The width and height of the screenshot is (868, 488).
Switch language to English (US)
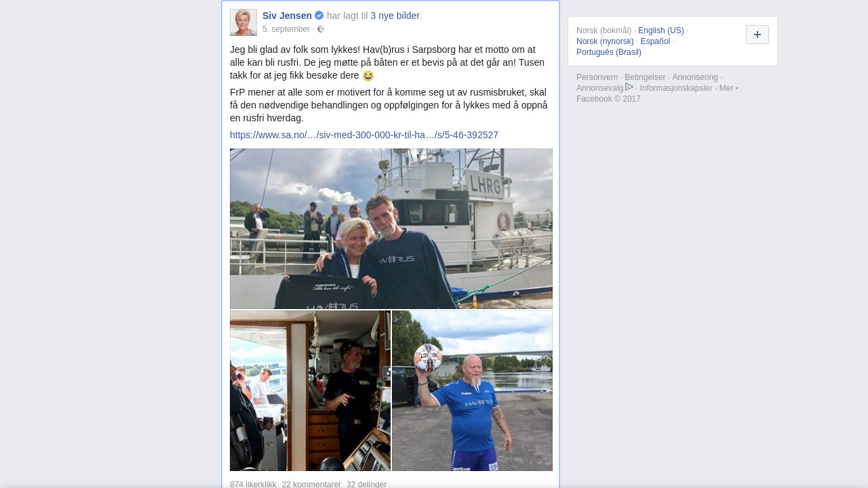tap(661, 30)
